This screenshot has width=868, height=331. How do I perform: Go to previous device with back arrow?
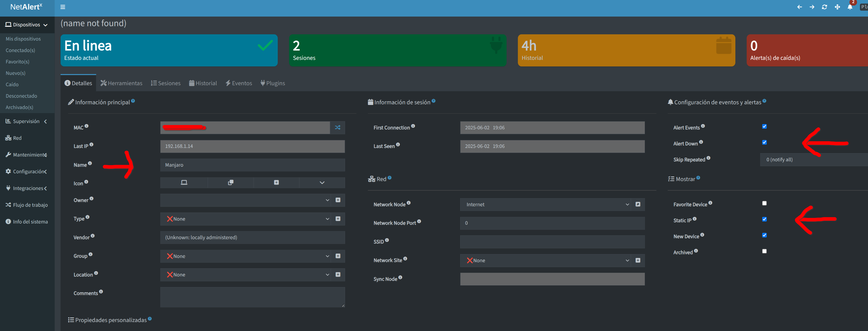799,7
